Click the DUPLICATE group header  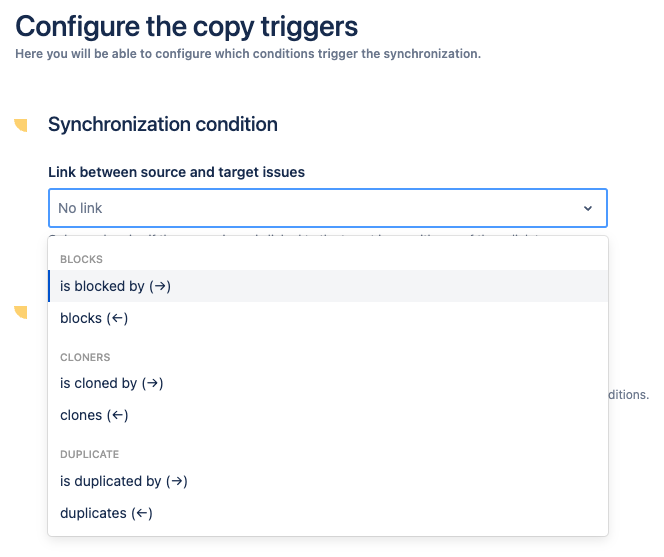pos(89,454)
